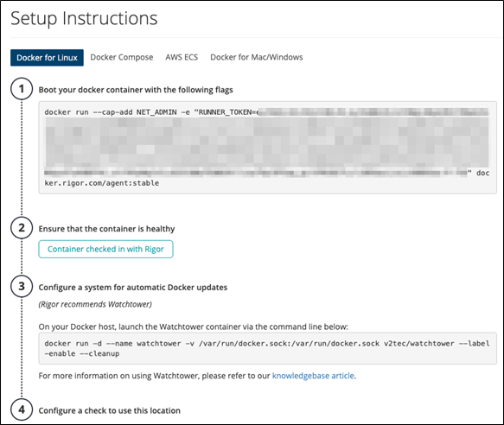Click Container checked in with Rigor button
The height and width of the screenshot is (425, 504).
click(x=105, y=249)
